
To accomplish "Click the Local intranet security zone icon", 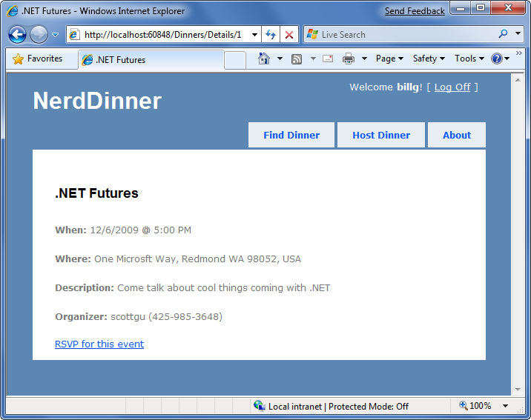I will (x=260, y=406).
